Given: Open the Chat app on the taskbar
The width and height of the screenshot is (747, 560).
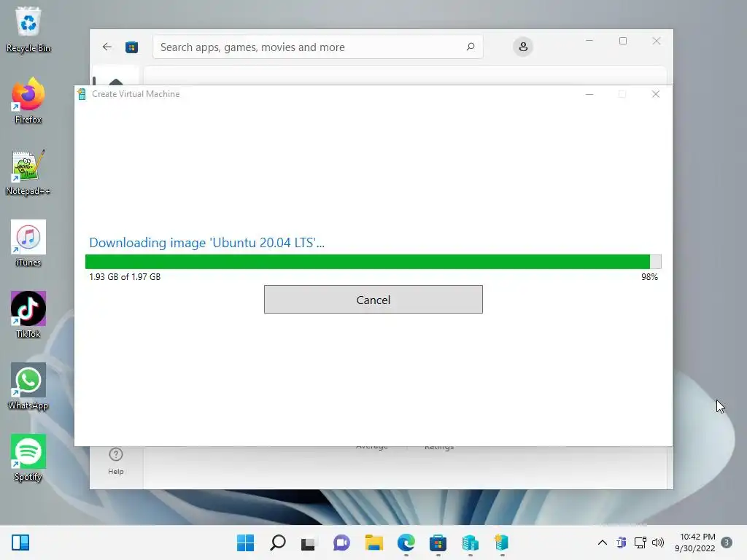Looking at the screenshot, I should pos(341,542).
